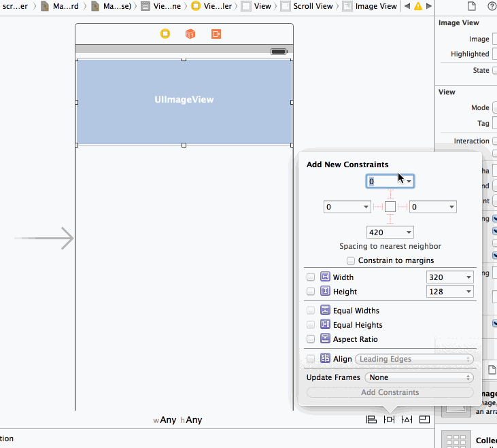The width and height of the screenshot is (497, 448).
Task: Click the status bar battery area in scene
Action: click(279, 52)
